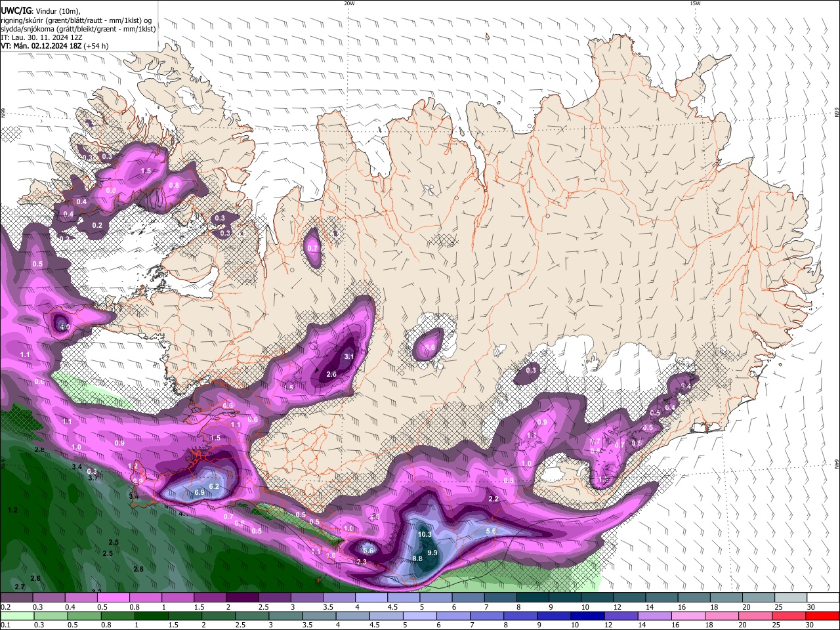Click the slate blue swatch at 6 in the purple legend
The height and width of the screenshot is (630, 840).
click(469, 598)
